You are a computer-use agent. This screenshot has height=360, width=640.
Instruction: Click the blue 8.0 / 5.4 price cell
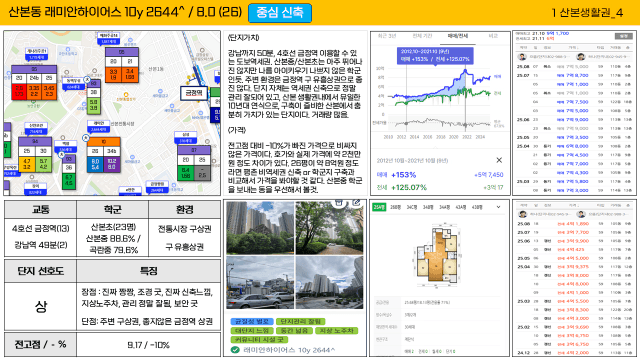[95, 164]
